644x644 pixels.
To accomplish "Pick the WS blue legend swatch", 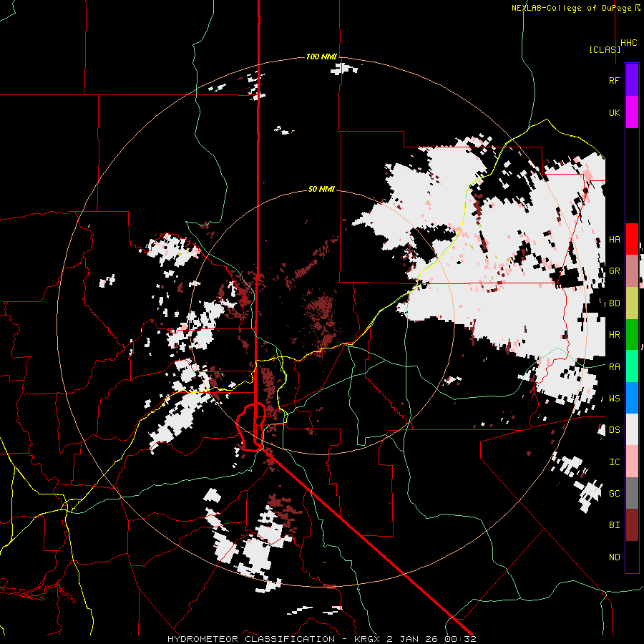I will click(x=632, y=398).
